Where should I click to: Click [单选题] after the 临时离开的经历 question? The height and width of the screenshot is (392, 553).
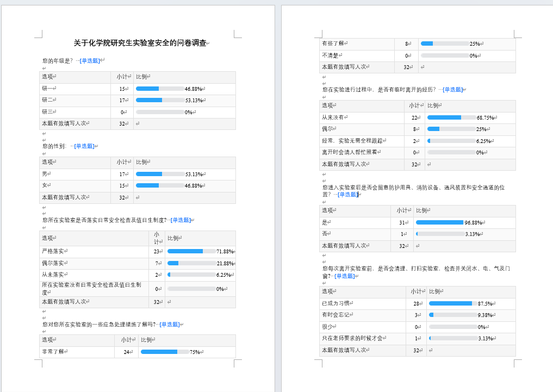click(452, 90)
